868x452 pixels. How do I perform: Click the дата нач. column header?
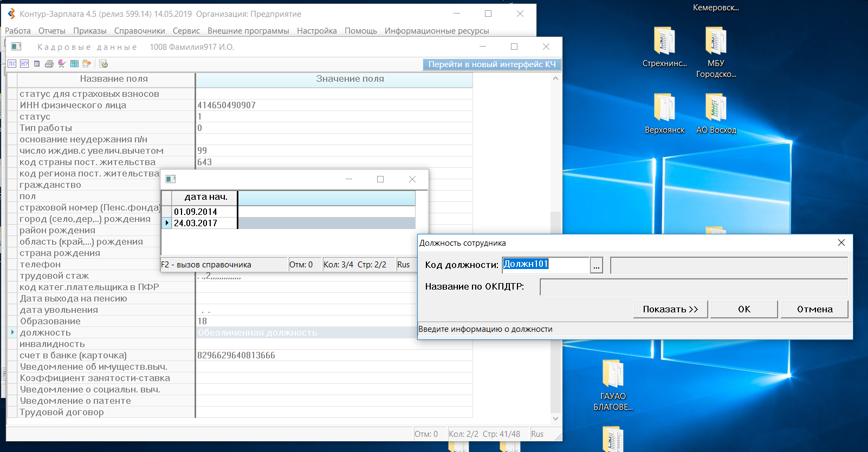(205, 198)
